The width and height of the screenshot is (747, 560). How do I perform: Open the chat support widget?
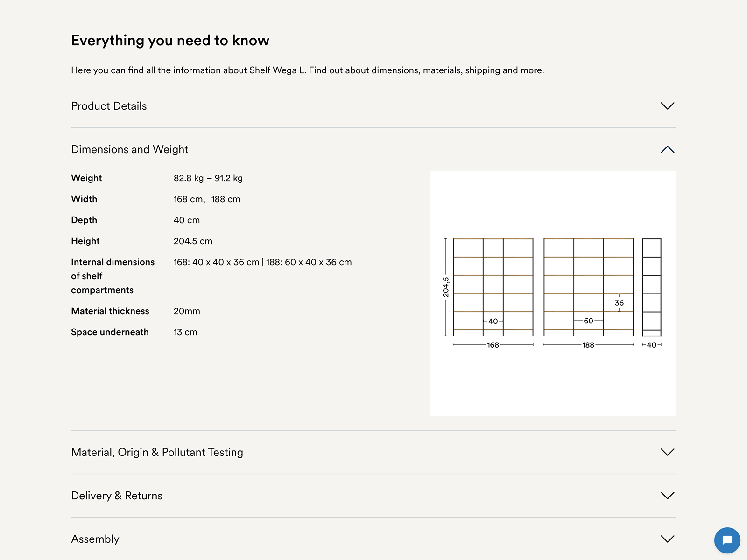pyautogui.click(x=727, y=540)
